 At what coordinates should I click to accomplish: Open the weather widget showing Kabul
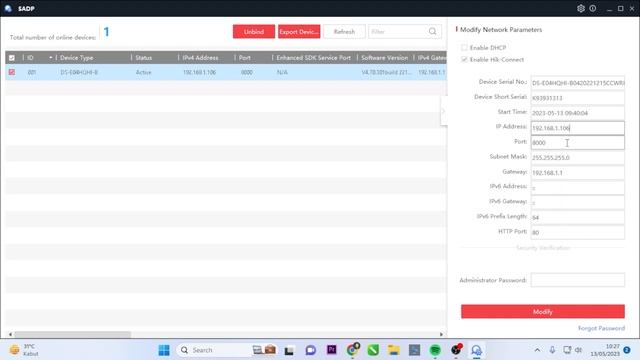[24, 350]
